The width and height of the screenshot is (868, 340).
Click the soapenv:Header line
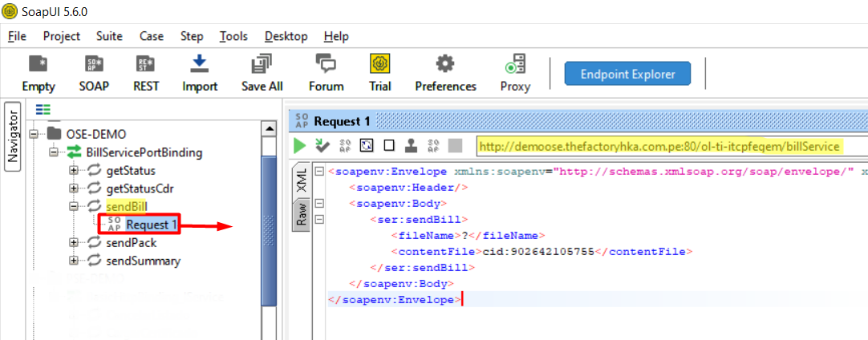[x=408, y=188]
